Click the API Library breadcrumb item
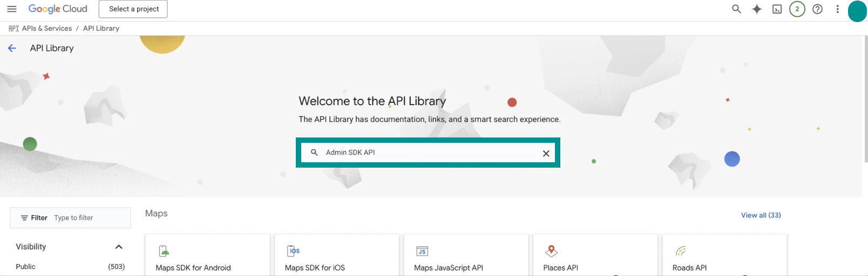868x276 pixels. pyautogui.click(x=101, y=29)
